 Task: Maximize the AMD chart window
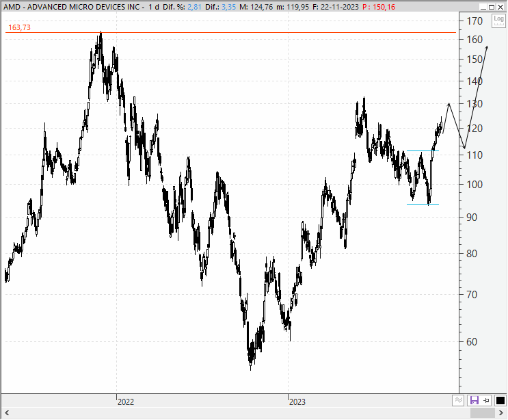tap(492, 7)
